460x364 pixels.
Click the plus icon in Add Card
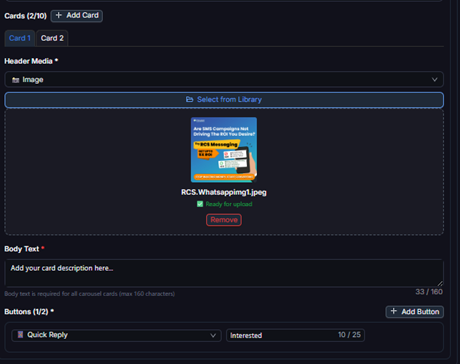point(59,15)
